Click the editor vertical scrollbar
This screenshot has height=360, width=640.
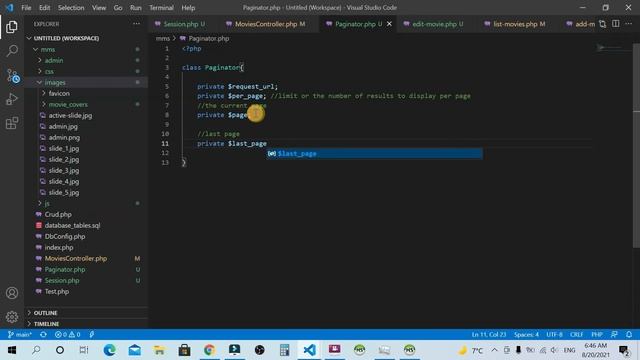click(636, 145)
